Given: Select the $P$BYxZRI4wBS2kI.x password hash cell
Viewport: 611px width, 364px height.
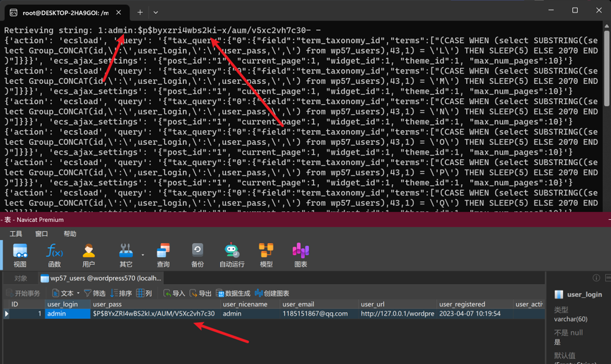Looking at the screenshot, I should click(156, 314).
